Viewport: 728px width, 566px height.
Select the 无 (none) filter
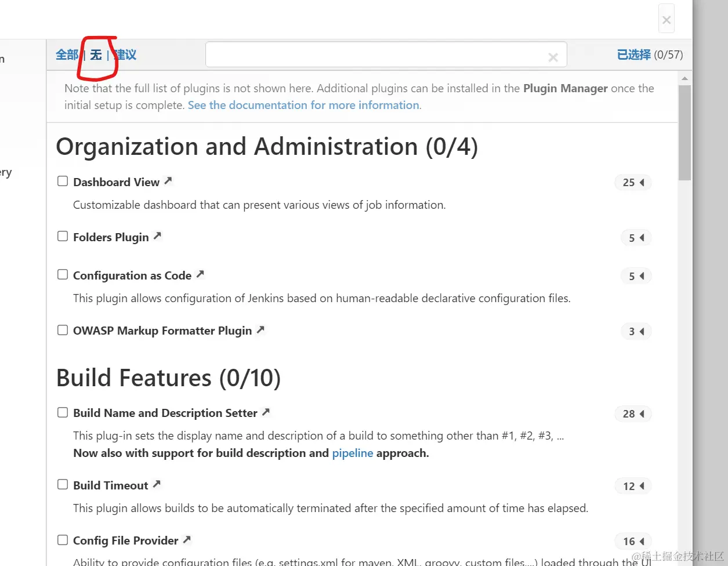(x=96, y=55)
